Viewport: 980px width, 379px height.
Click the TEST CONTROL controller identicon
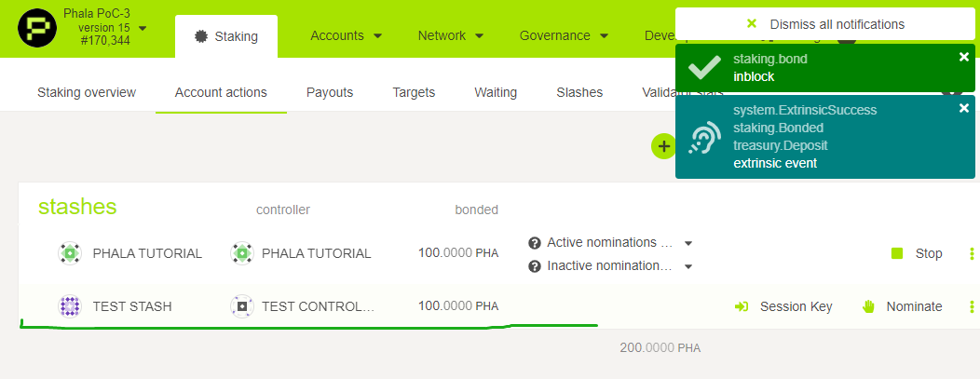(x=241, y=306)
